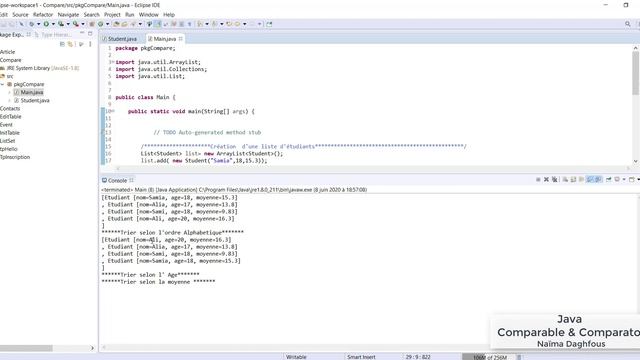This screenshot has height=360, width=640.
Task: Open the Display Selected Console dropdown
Action: coord(624,180)
